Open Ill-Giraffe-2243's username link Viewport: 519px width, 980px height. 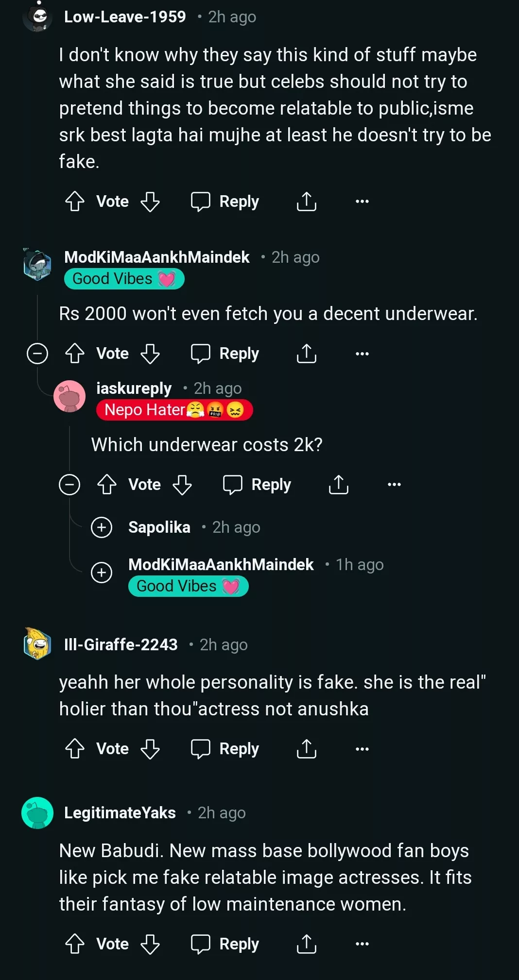121,645
